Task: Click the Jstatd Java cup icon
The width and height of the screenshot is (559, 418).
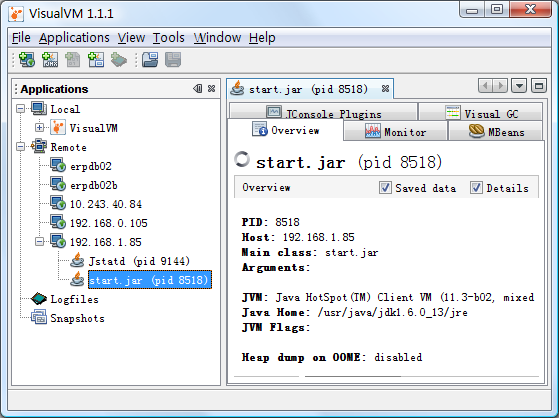Action: click(x=77, y=260)
